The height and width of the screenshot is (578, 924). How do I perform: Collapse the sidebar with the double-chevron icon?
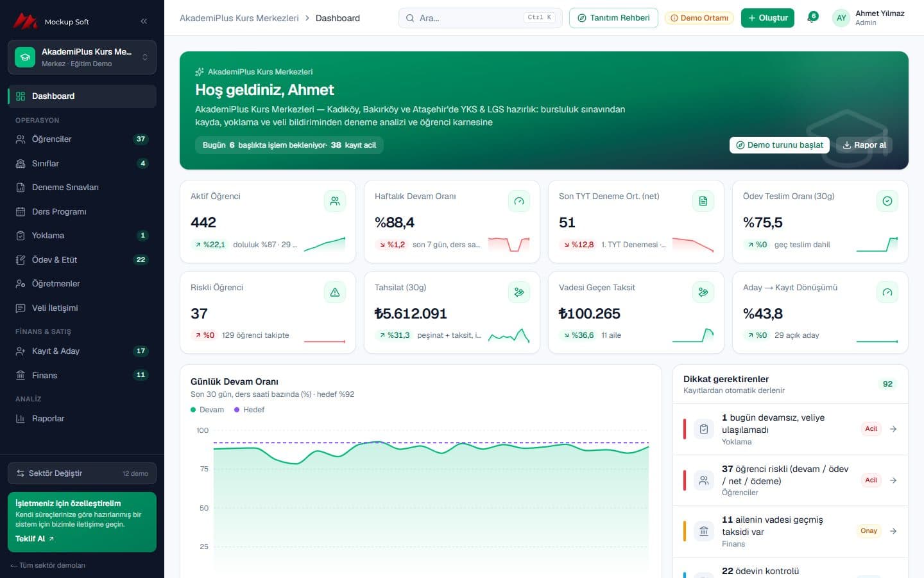(x=144, y=21)
